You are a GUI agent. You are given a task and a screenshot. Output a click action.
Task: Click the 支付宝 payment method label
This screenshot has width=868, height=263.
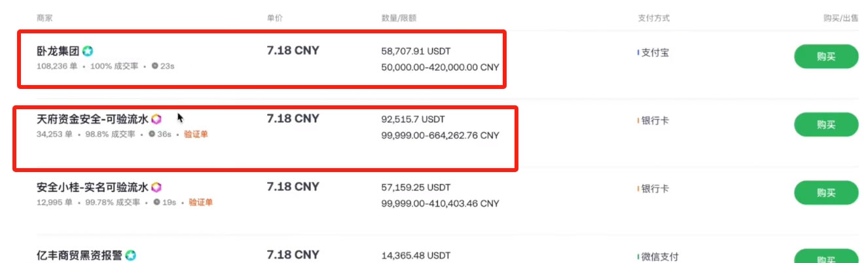coord(655,52)
